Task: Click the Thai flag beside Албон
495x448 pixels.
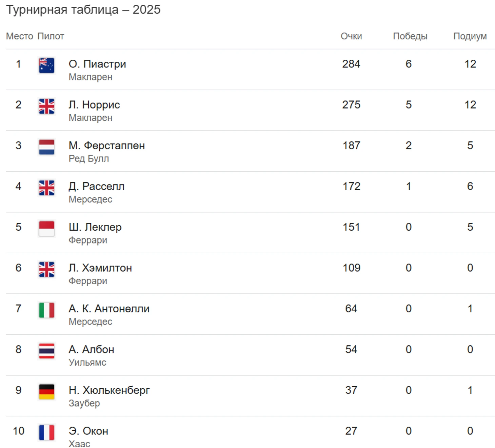Action: (x=46, y=351)
